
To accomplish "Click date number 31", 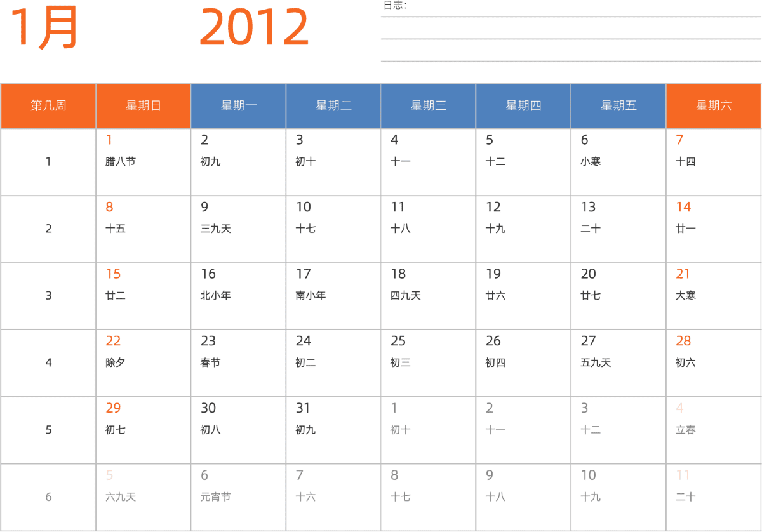I will coord(303,408).
